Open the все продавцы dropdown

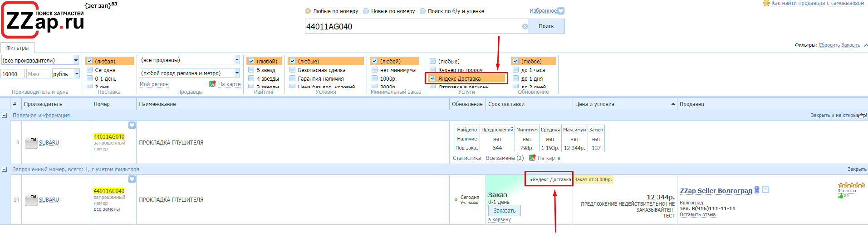coord(237,60)
